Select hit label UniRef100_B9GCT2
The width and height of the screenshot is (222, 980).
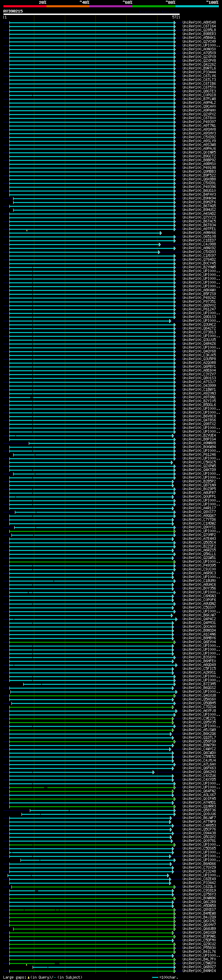pos(199,156)
